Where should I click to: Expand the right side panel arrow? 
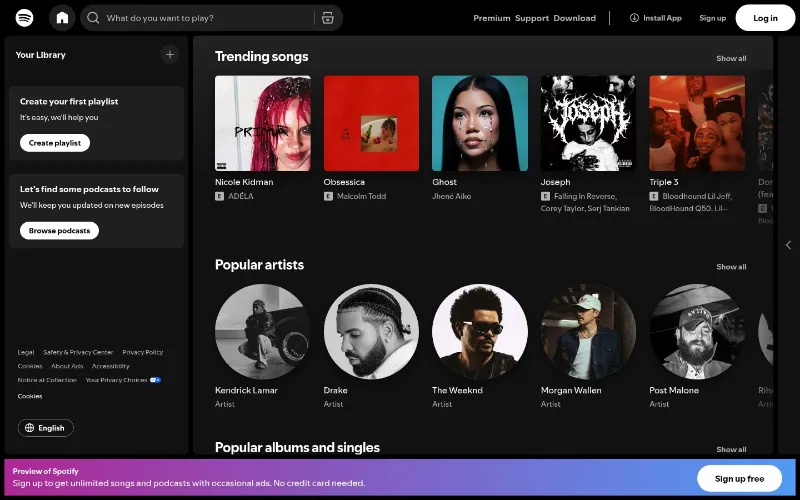(x=788, y=245)
